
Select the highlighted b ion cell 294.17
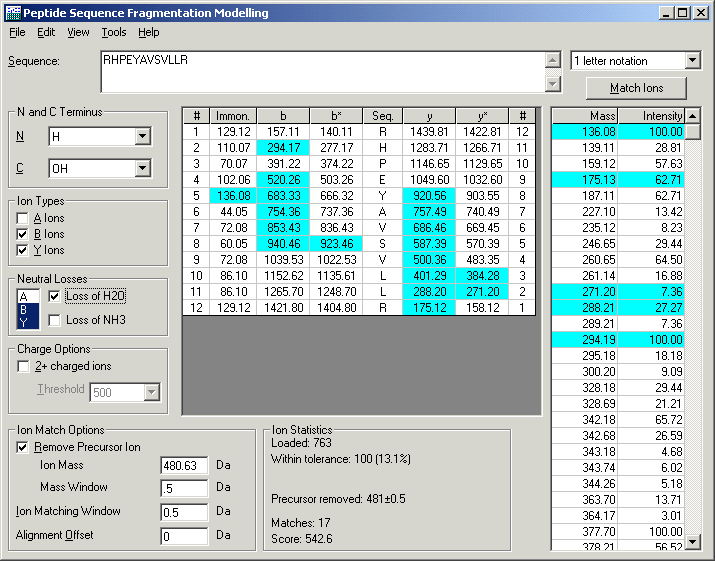click(283, 148)
